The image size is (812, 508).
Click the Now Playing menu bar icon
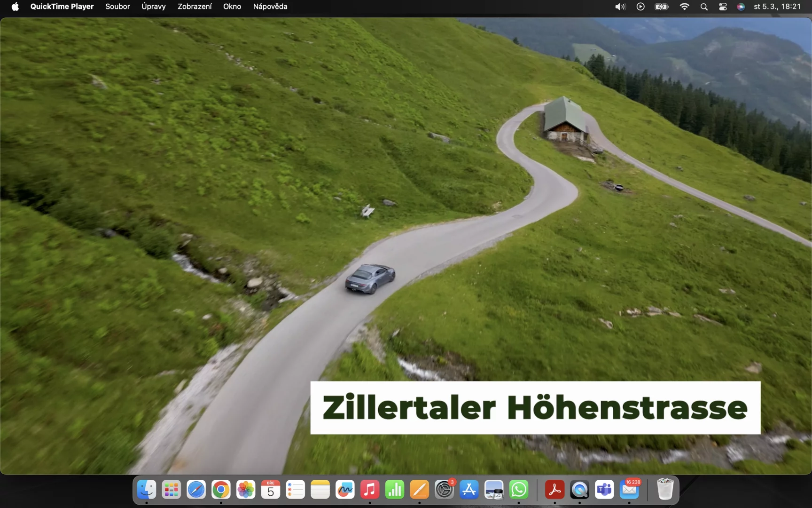pos(640,7)
